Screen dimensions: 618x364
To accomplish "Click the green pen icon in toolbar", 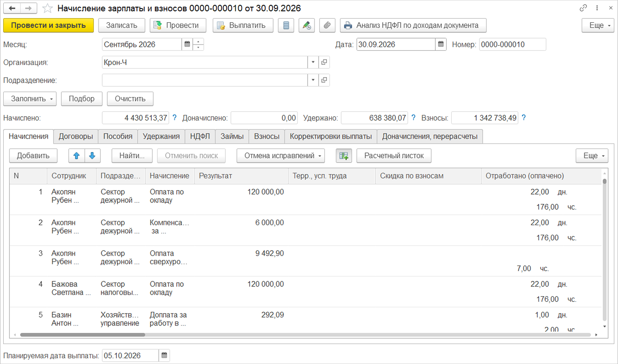I will pos(307,25).
